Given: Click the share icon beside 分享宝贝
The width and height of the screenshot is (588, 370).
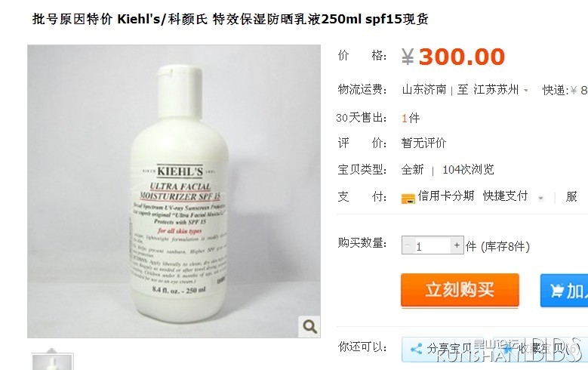Looking at the screenshot, I should coord(416,349).
